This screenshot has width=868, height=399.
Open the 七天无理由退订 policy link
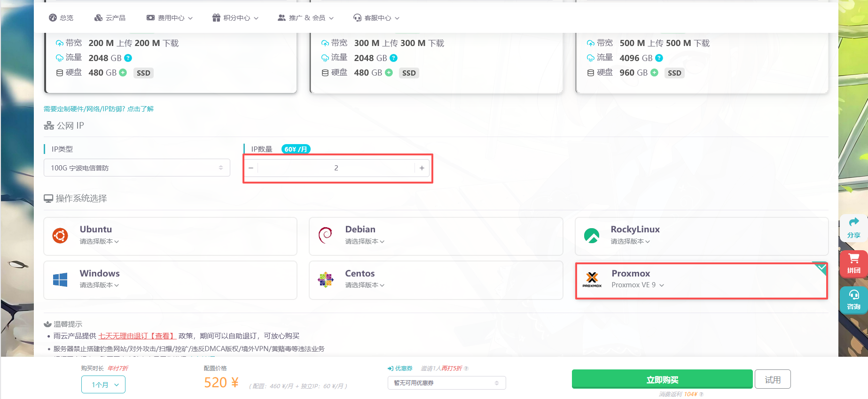coord(137,336)
